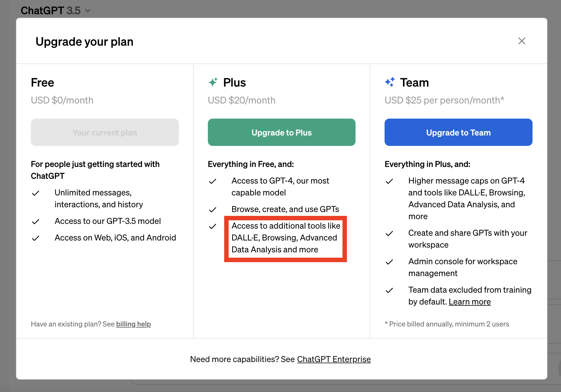561x392 pixels.
Task: Click checkmark beside Browse, create, and use GPTs
Action: pos(213,210)
